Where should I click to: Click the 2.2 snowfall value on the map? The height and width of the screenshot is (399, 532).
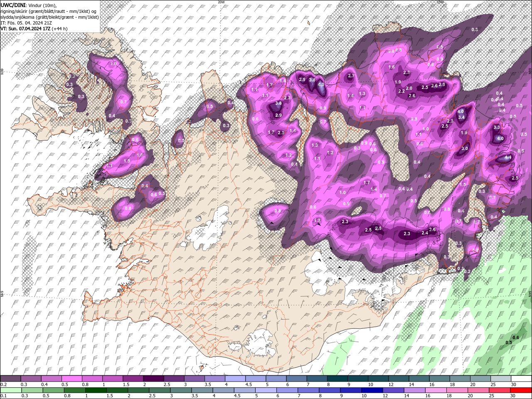coord(401,91)
